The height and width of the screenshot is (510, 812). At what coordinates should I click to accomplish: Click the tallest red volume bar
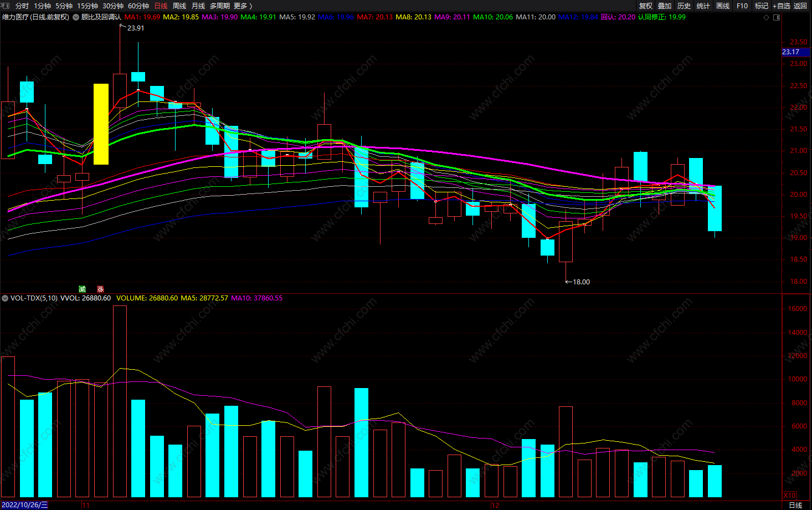click(x=120, y=401)
